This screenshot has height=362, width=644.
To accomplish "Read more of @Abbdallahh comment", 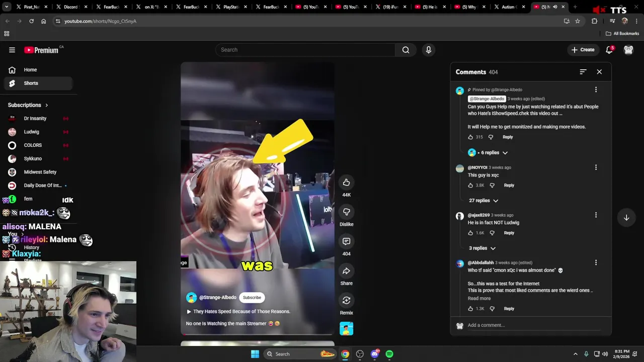I will [x=479, y=299].
